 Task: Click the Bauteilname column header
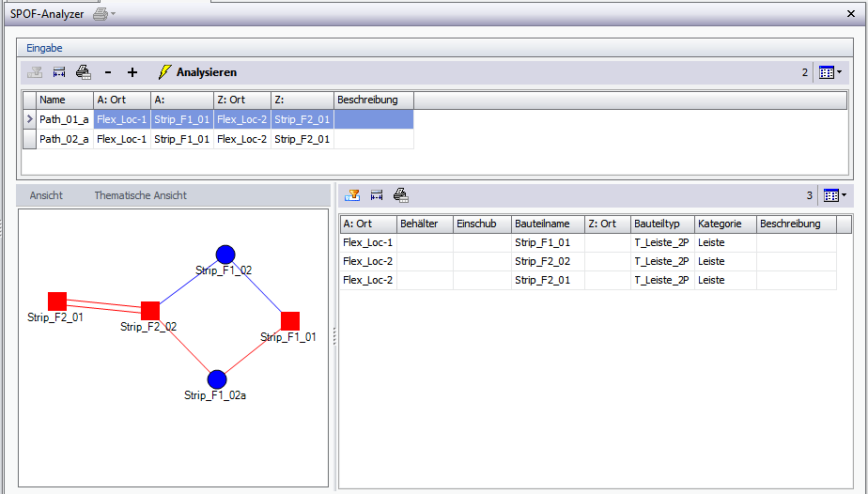pyautogui.click(x=548, y=224)
